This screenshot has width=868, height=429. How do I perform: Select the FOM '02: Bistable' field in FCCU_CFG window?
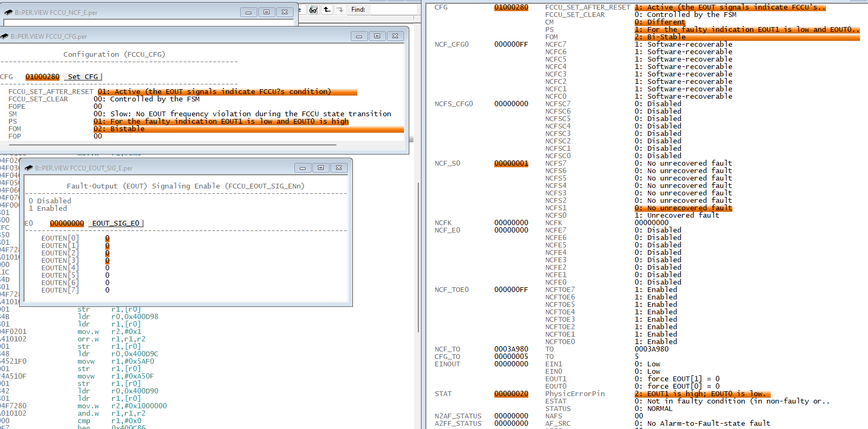click(x=249, y=129)
